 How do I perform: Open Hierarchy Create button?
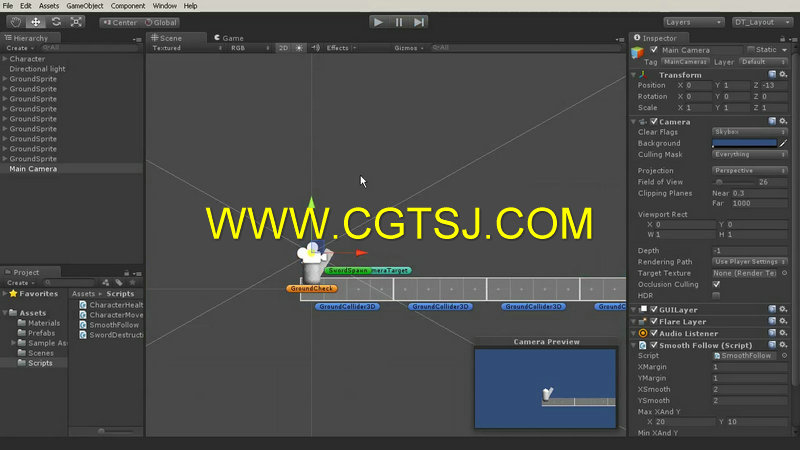point(19,48)
